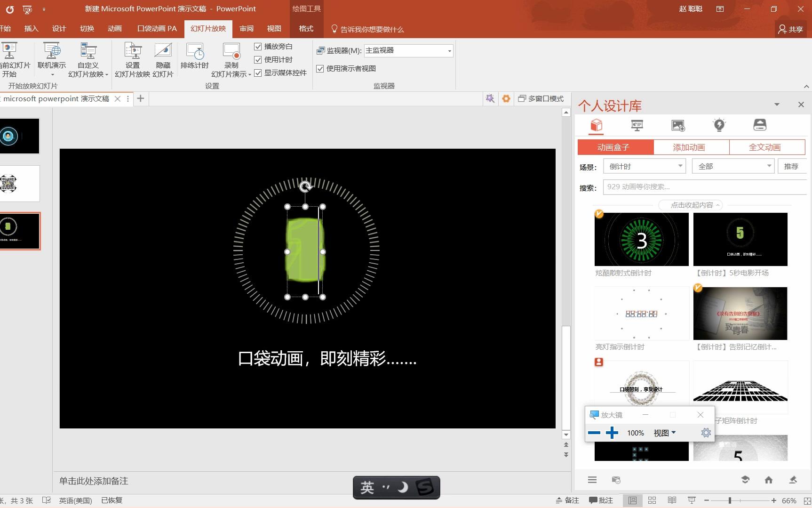
Task: Select the 亮灯指示倒计时 animation thumbnail
Action: coord(642,313)
